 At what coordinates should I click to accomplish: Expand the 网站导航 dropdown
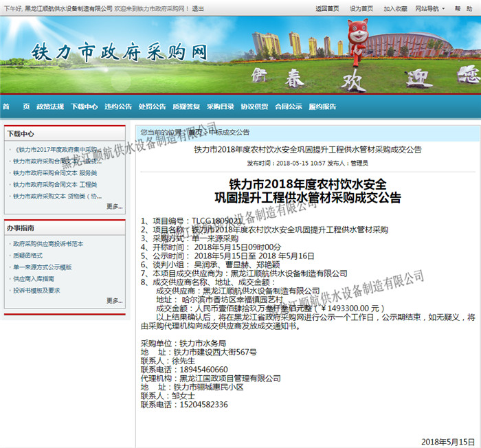pyautogui.click(x=430, y=8)
